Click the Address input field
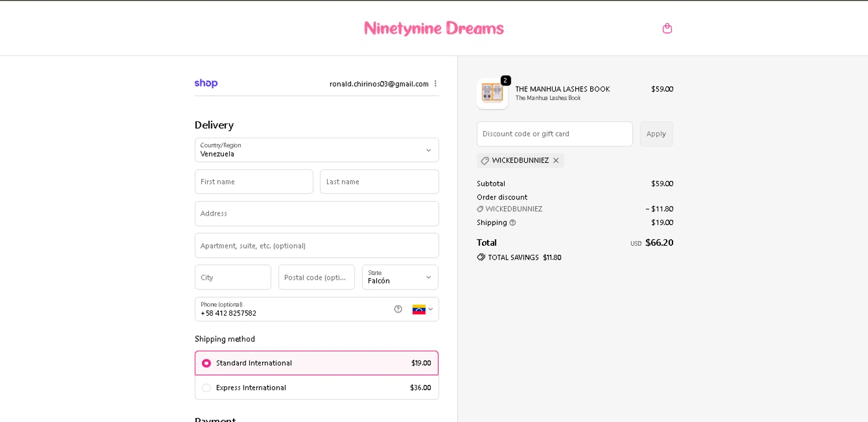 pyautogui.click(x=317, y=213)
